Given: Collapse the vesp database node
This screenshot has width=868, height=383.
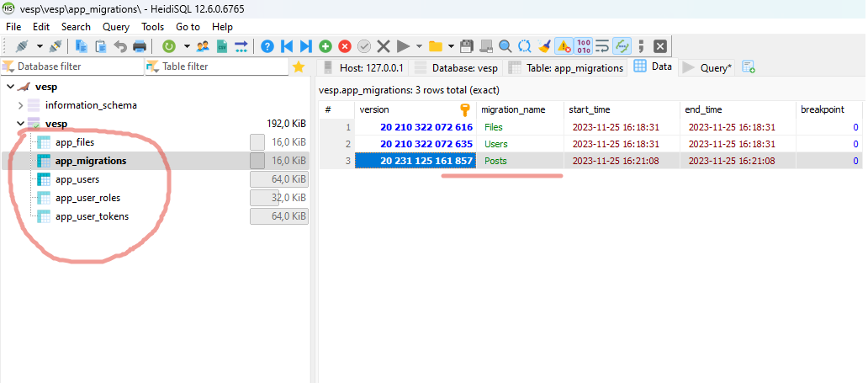Looking at the screenshot, I should (20, 124).
